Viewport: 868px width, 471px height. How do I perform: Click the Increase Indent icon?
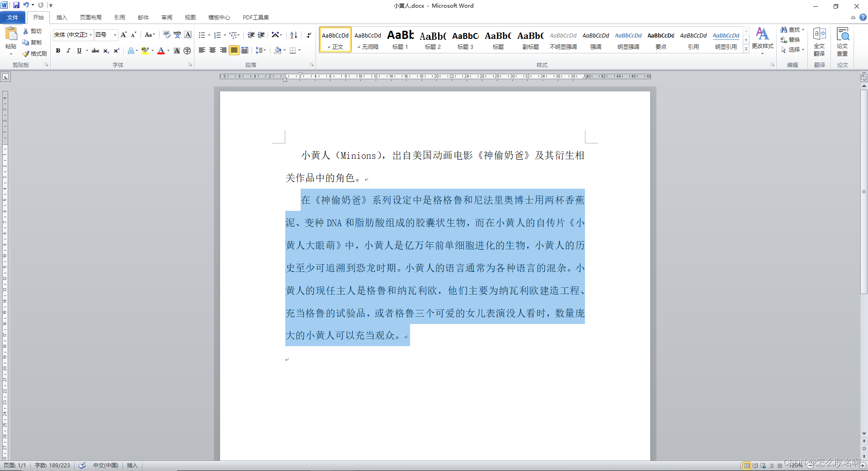tap(261, 35)
